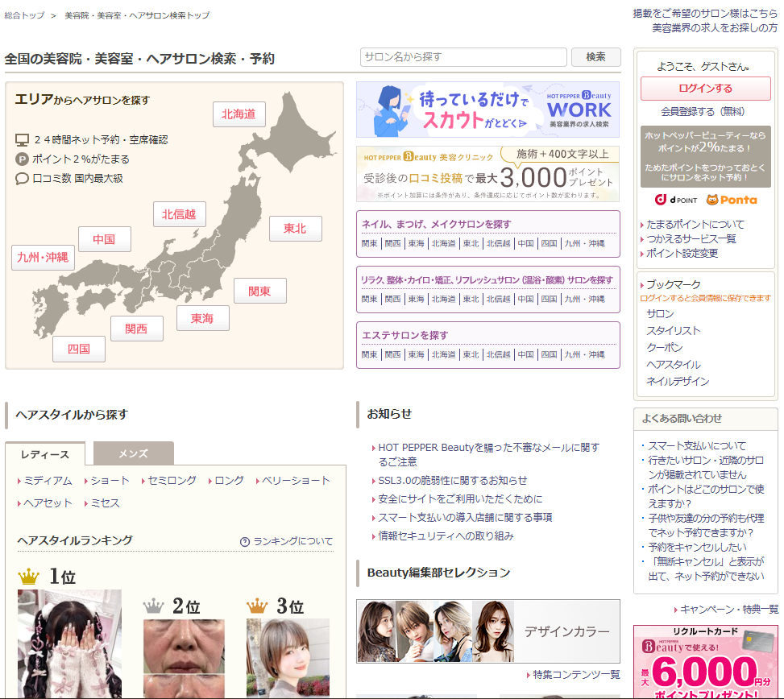Open ポイント設定変更 link

682,254
